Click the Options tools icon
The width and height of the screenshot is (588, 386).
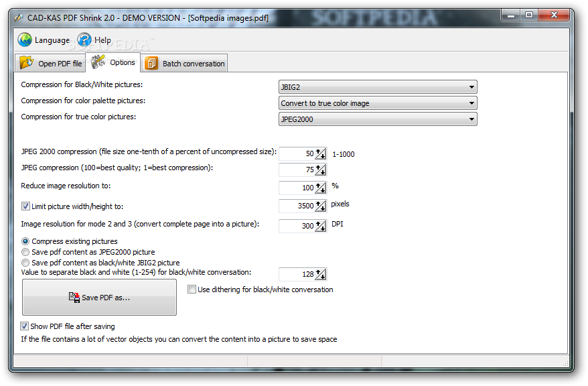[98, 62]
